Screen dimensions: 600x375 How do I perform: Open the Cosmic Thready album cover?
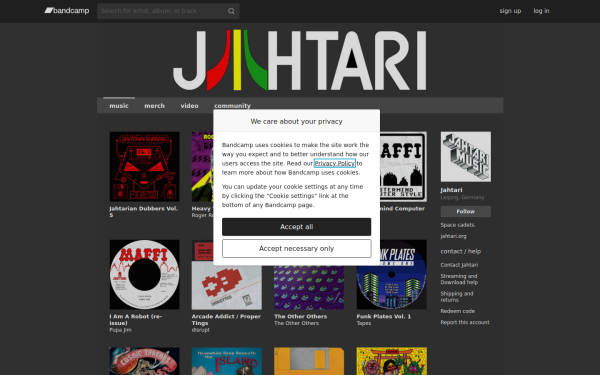pos(144,361)
